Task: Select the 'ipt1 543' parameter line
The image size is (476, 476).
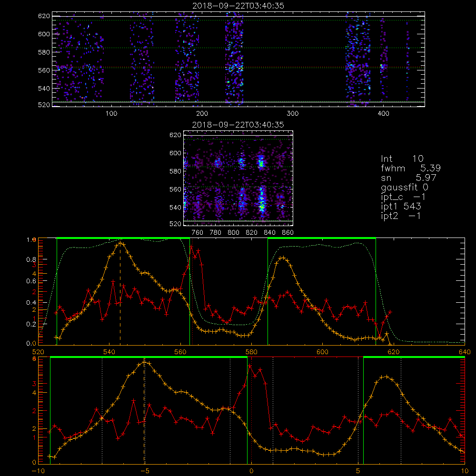Action: click(x=401, y=207)
